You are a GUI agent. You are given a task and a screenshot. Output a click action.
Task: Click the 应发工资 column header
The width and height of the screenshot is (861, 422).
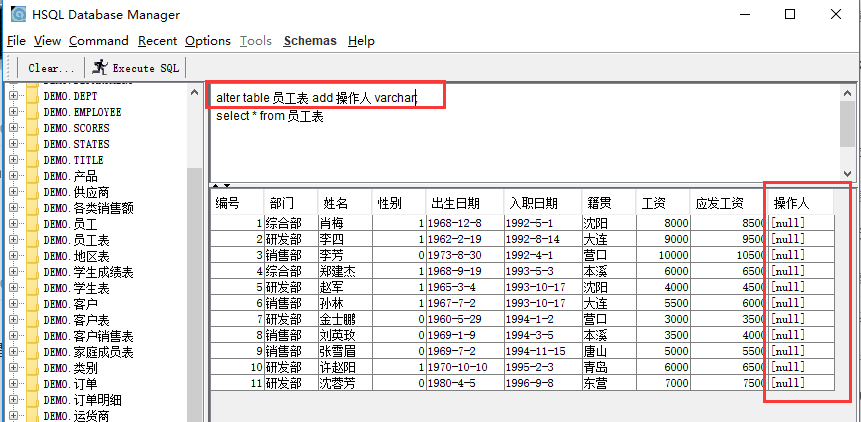[x=727, y=203]
